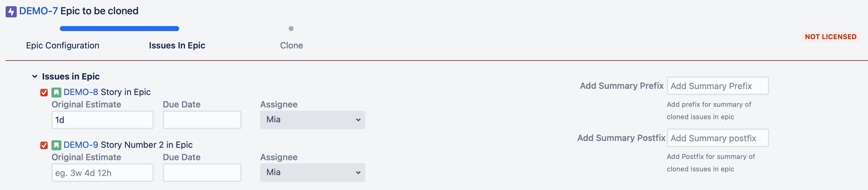Click the blue wizard progress bar
868x190 pixels.
point(119,29)
